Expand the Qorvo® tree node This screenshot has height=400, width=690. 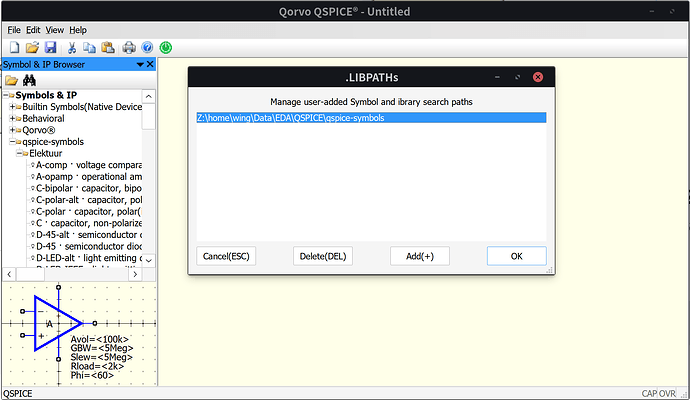click(x=12, y=130)
